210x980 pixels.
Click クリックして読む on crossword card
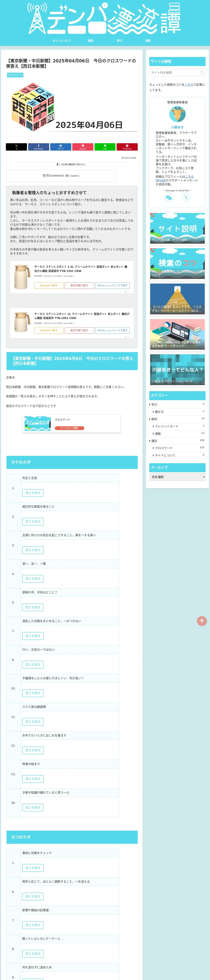(x=69, y=428)
